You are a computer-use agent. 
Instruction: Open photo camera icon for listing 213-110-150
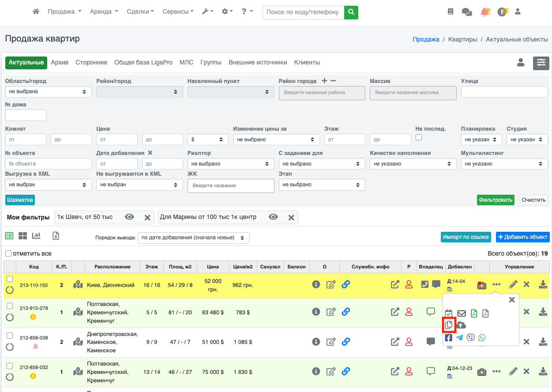[481, 285]
